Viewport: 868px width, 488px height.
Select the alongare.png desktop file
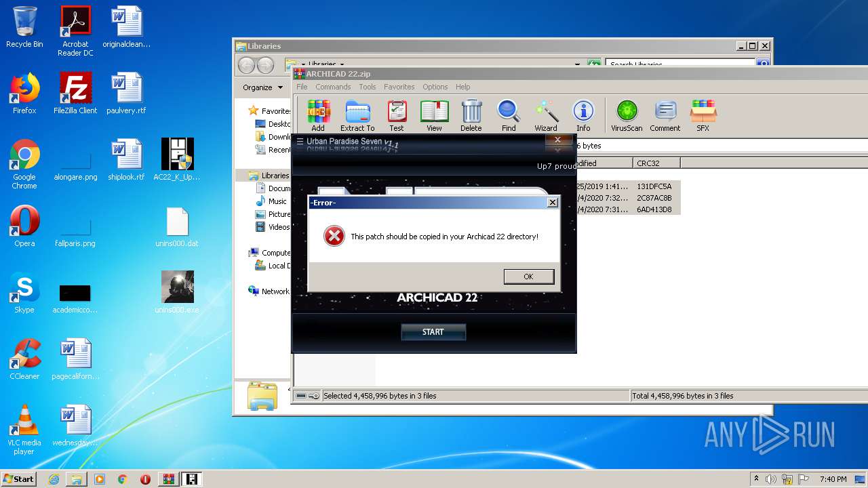[x=75, y=165]
